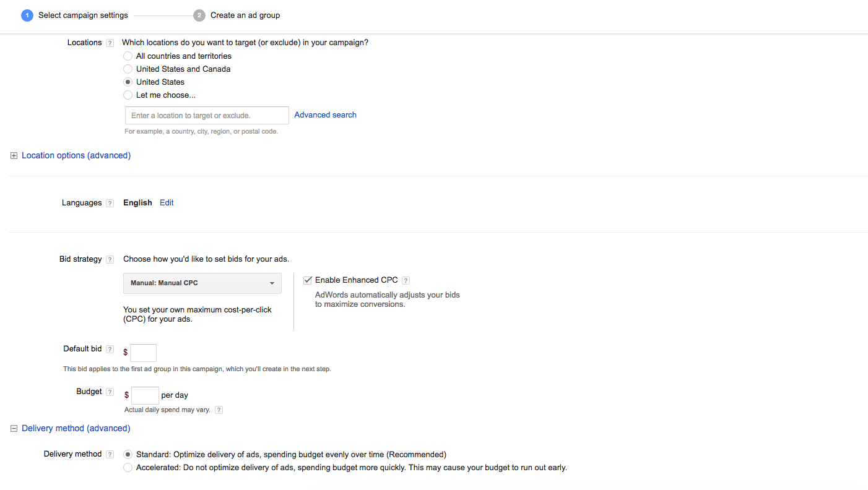
Task: Open the Enhanced CPC help tooltip
Action: 406,280
